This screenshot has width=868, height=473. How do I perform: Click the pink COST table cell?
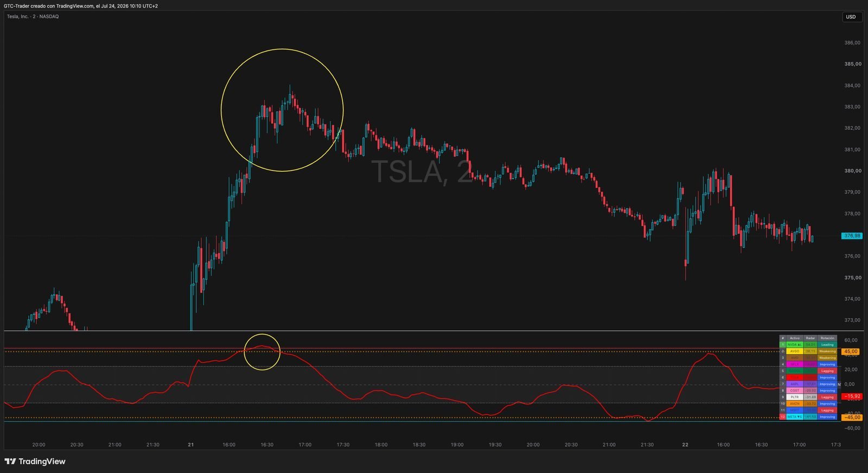(x=795, y=390)
